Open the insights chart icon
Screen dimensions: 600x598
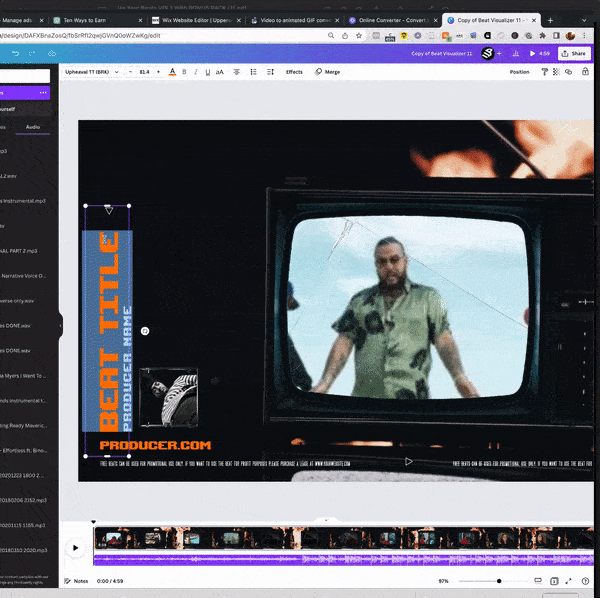coord(515,54)
